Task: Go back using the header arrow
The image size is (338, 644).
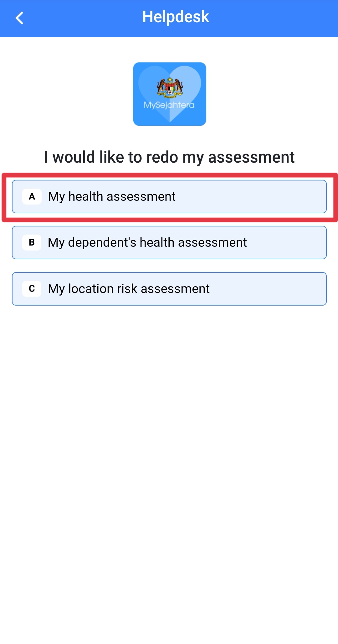Action: click(x=19, y=18)
